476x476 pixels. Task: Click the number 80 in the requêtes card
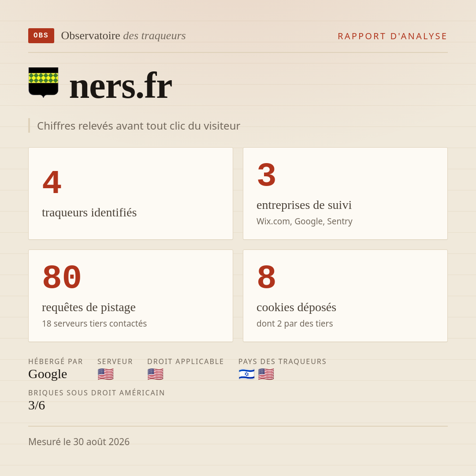point(62,277)
